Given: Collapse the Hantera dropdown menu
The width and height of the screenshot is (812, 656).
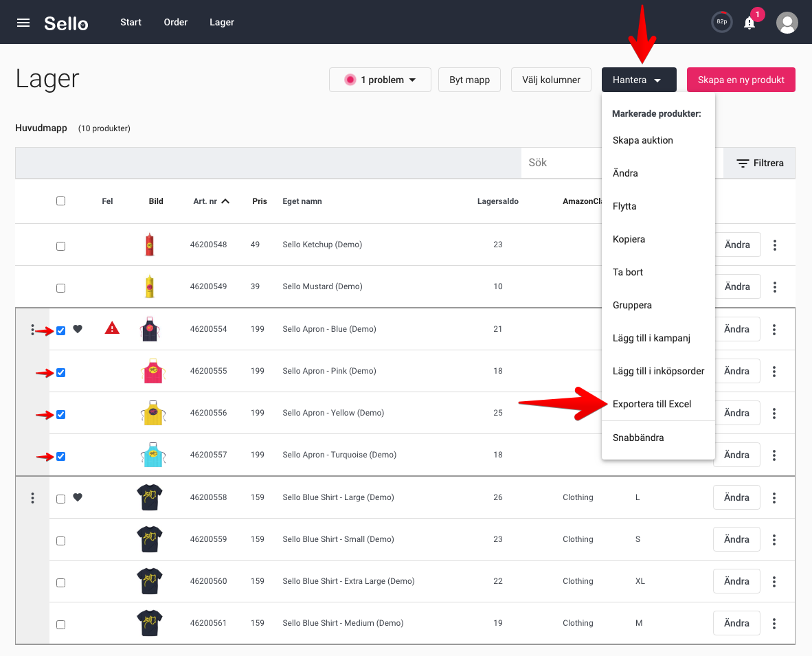Looking at the screenshot, I should [x=638, y=80].
